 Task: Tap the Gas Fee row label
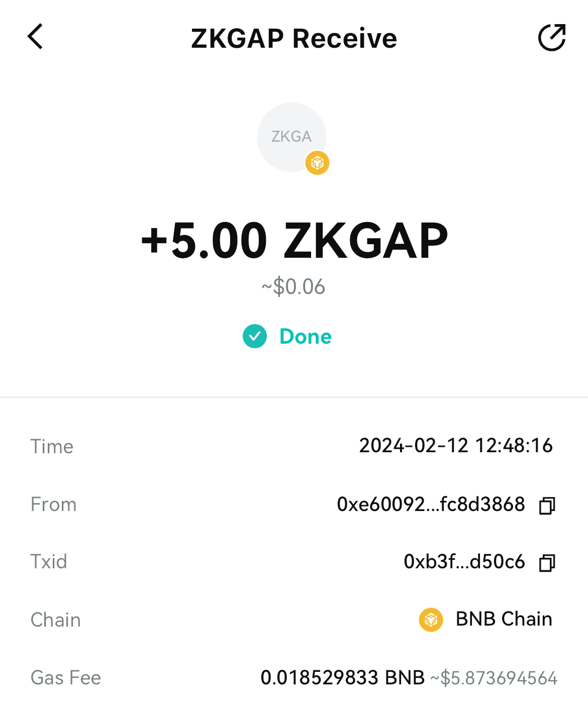tap(66, 678)
